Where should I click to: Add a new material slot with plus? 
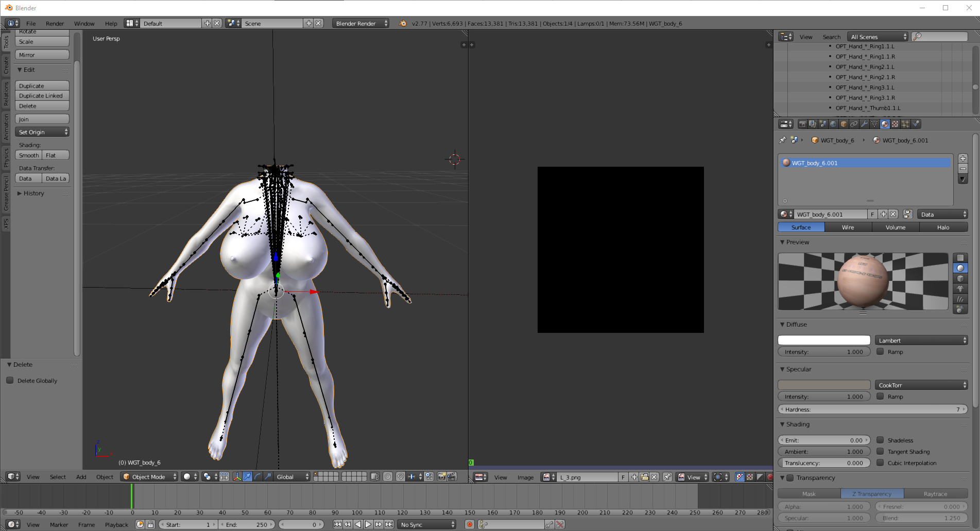point(962,158)
